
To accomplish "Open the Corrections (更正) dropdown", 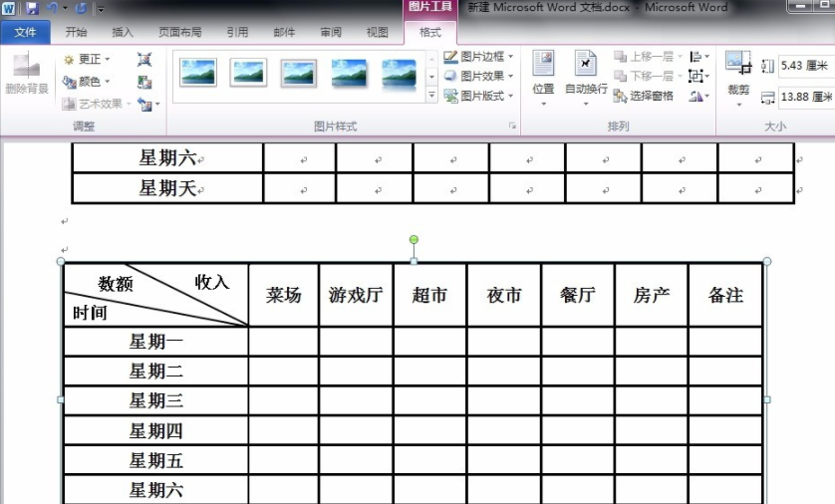I will [87, 59].
